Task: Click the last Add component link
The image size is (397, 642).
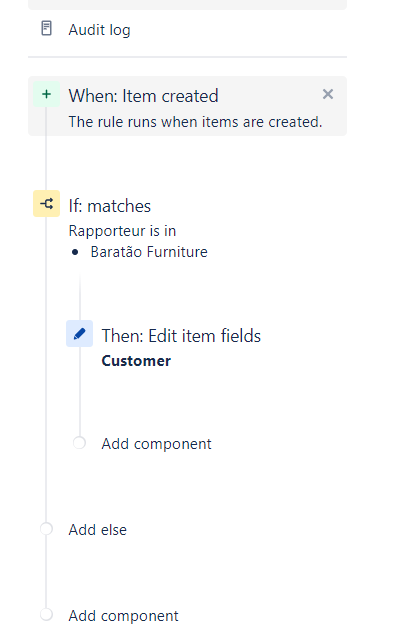Action: 123,616
